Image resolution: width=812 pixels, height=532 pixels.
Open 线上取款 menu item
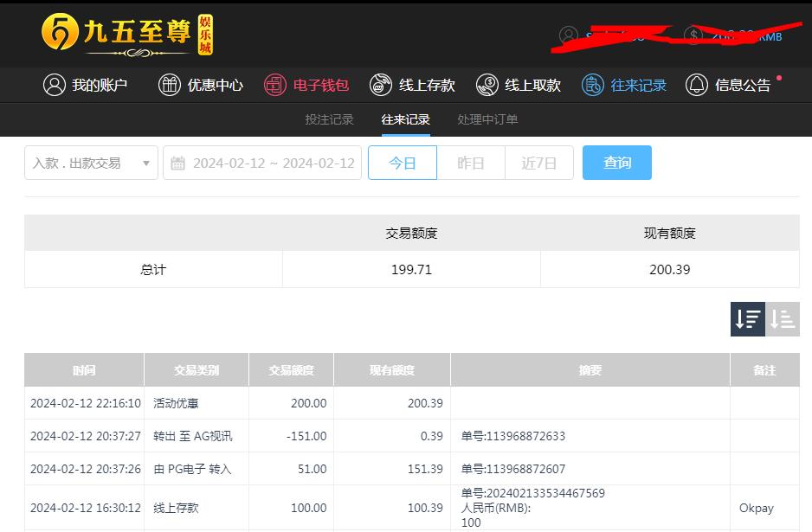[x=519, y=85]
